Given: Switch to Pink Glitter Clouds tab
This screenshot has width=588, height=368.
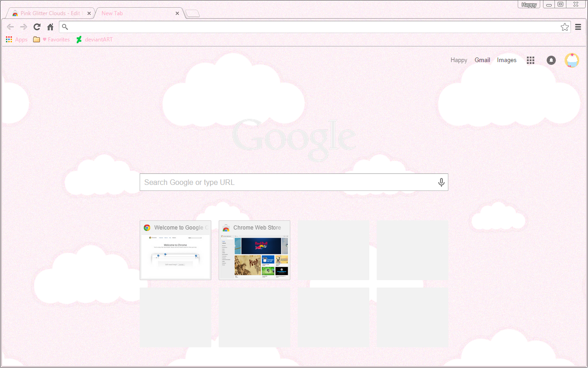Looking at the screenshot, I should (x=48, y=13).
